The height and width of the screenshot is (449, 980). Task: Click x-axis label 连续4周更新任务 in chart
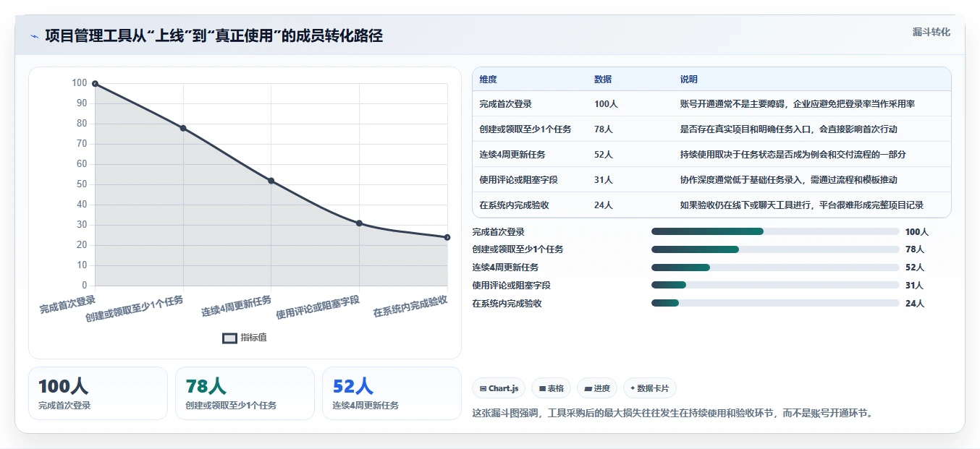237,306
